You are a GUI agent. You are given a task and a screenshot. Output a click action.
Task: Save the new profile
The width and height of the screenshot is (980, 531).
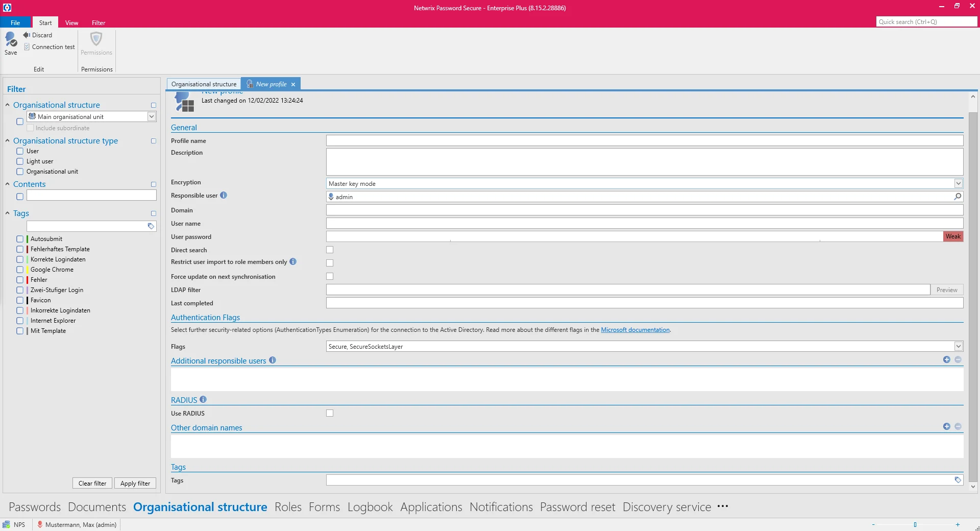pyautogui.click(x=11, y=43)
